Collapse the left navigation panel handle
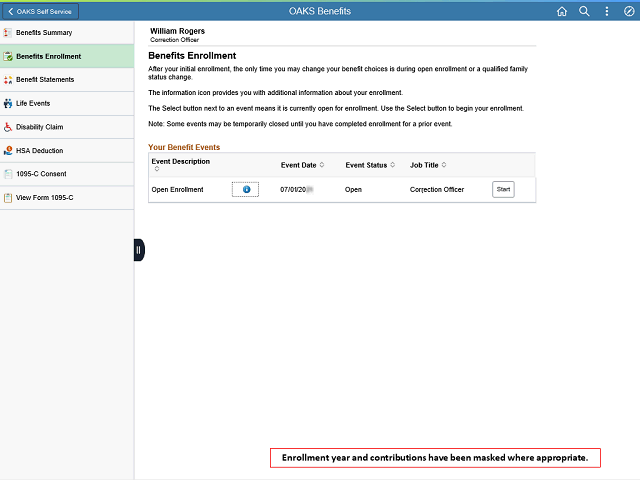The width and height of the screenshot is (640, 480). tap(139, 250)
